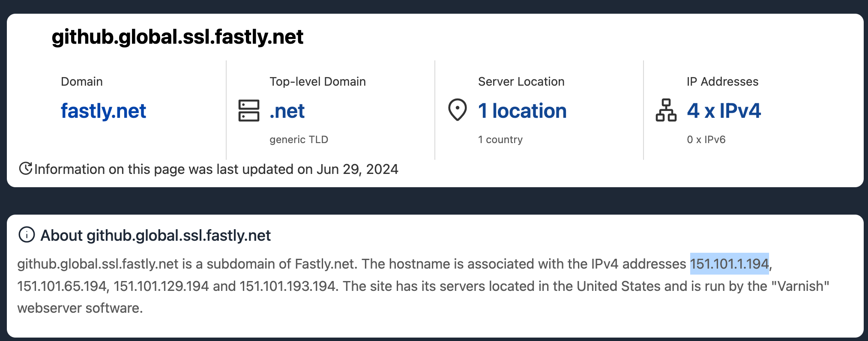The image size is (868, 341).
Task: Click the highlighted IP address 151.101.1.194
Action: tap(729, 264)
